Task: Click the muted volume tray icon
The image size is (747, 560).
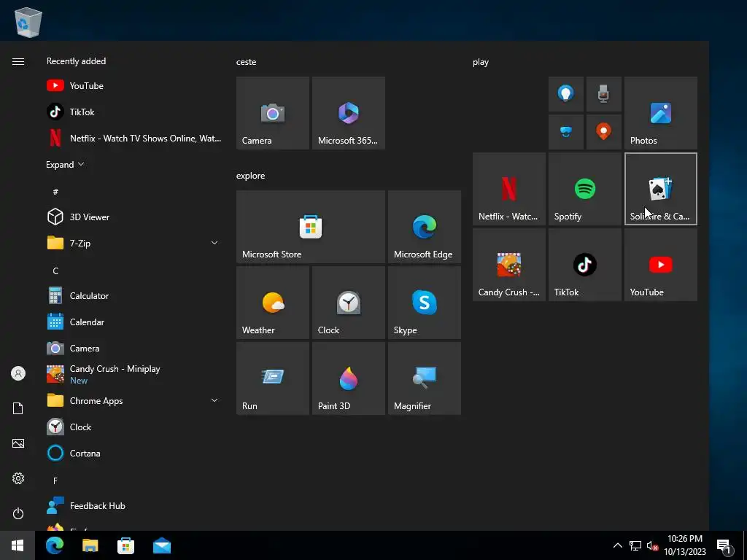Action: tap(652, 545)
